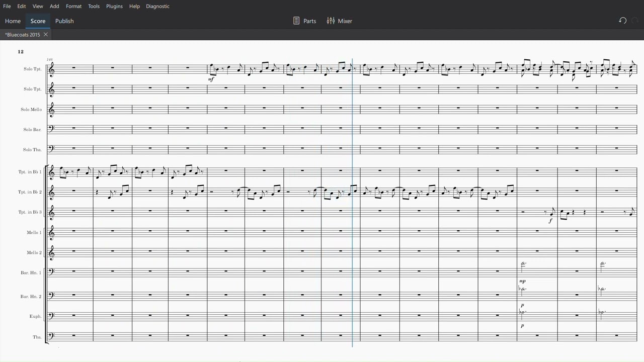Open the View menu
644x362 pixels.
click(38, 6)
